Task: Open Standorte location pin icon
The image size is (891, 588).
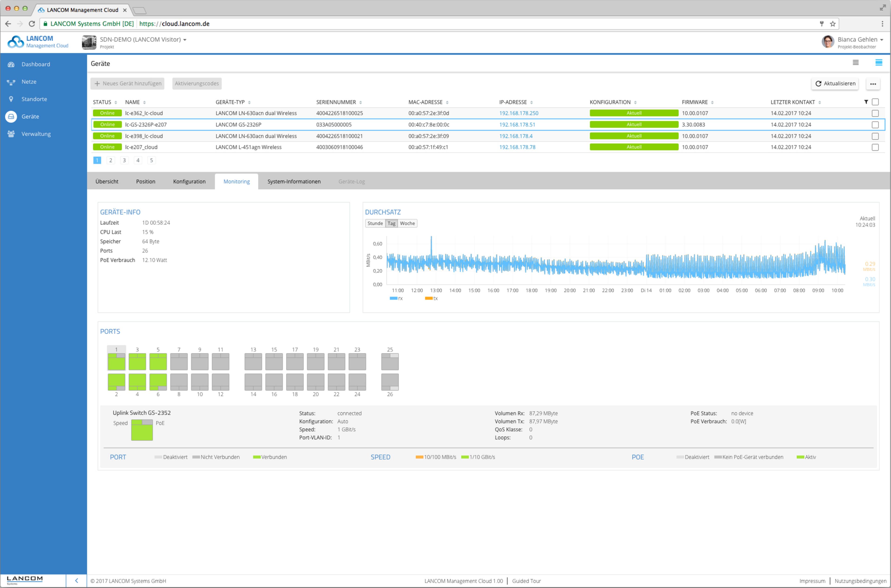Action: [x=11, y=99]
